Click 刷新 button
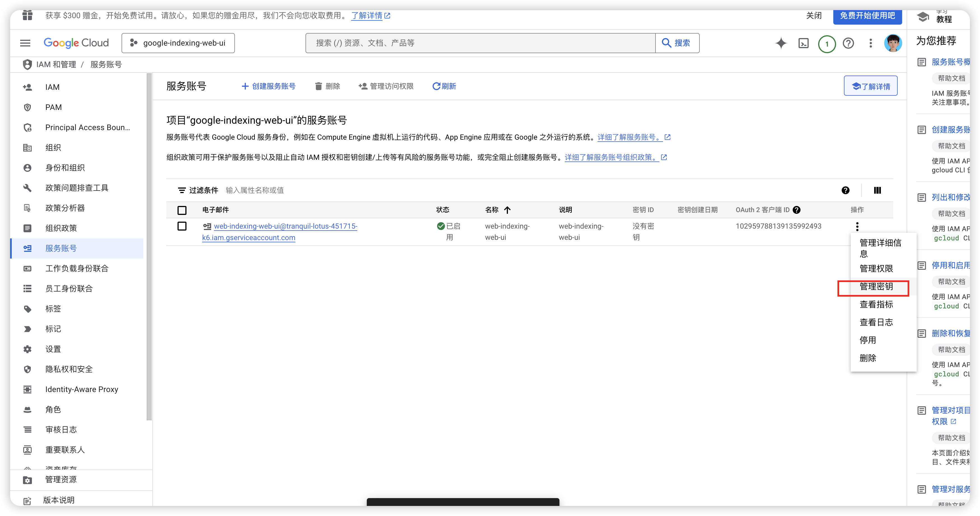The height and width of the screenshot is (516, 980). (444, 86)
